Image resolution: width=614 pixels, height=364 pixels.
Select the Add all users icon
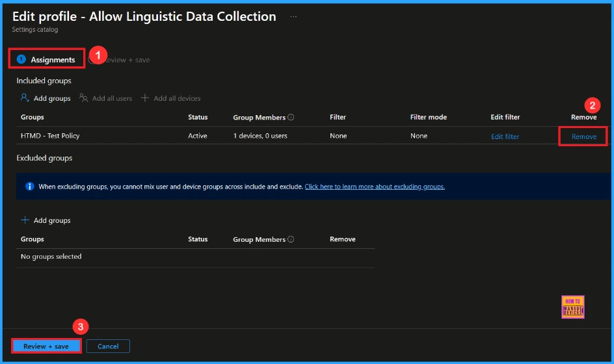click(x=84, y=98)
